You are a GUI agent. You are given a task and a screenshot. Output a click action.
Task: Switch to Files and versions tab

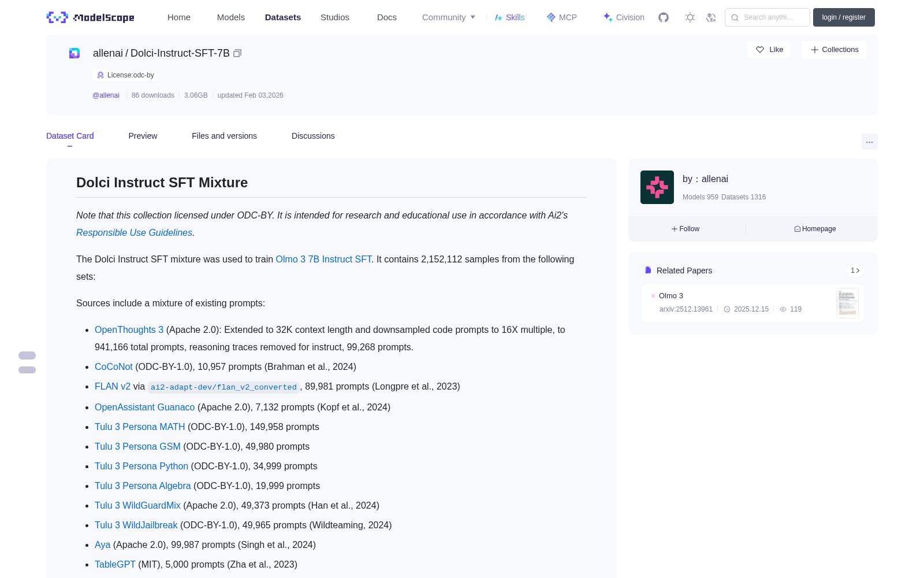click(x=224, y=136)
